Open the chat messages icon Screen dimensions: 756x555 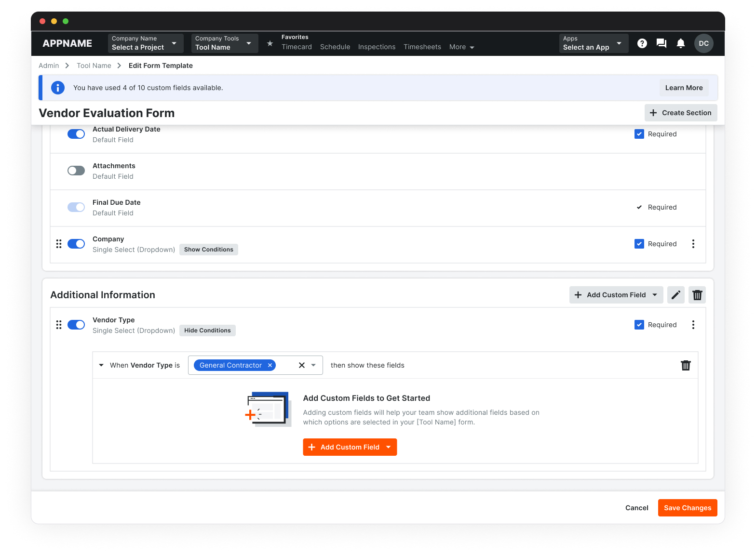[x=661, y=43]
